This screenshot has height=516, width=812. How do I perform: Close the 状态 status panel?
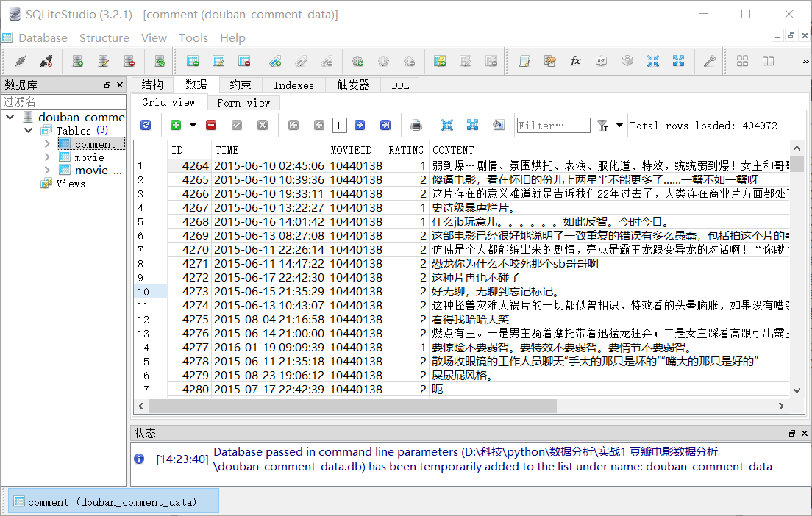tap(804, 433)
